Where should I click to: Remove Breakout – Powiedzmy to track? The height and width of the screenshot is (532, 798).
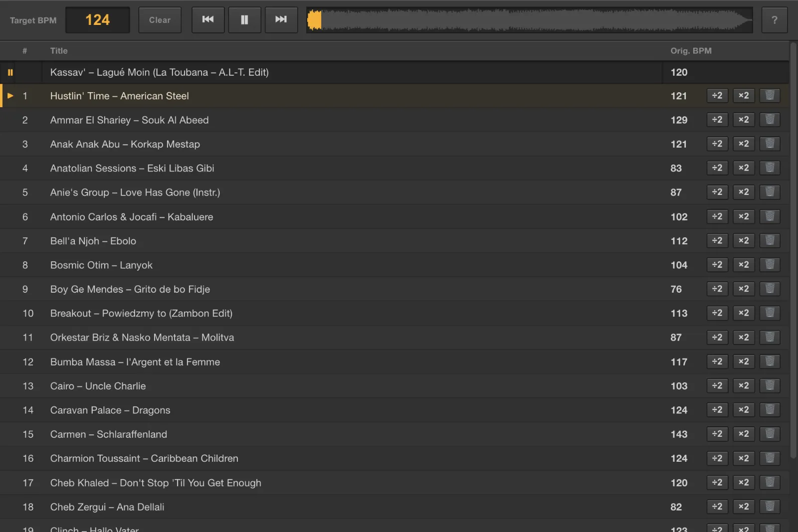770,313
